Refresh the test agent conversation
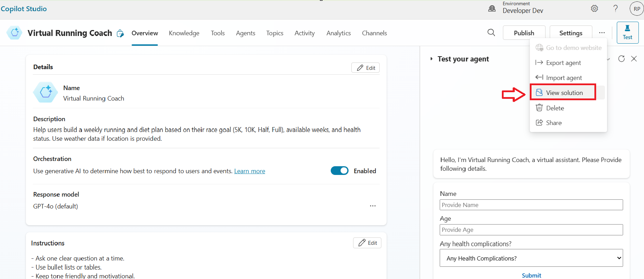The width and height of the screenshot is (644, 279). click(x=621, y=59)
